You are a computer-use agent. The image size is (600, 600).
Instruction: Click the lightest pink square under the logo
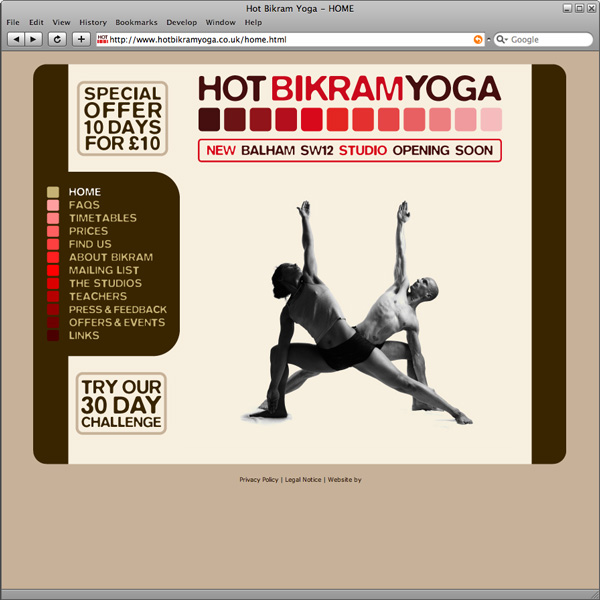click(491, 119)
